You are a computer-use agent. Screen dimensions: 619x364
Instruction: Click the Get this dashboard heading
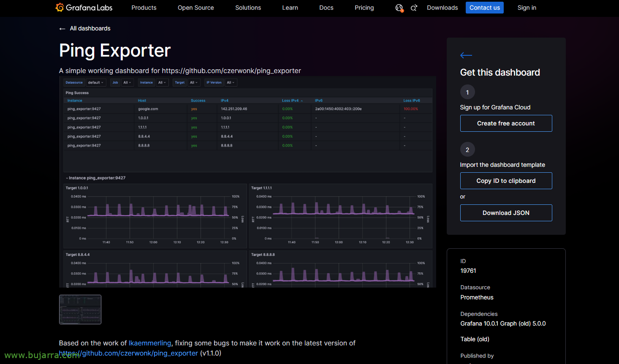(500, 72)
